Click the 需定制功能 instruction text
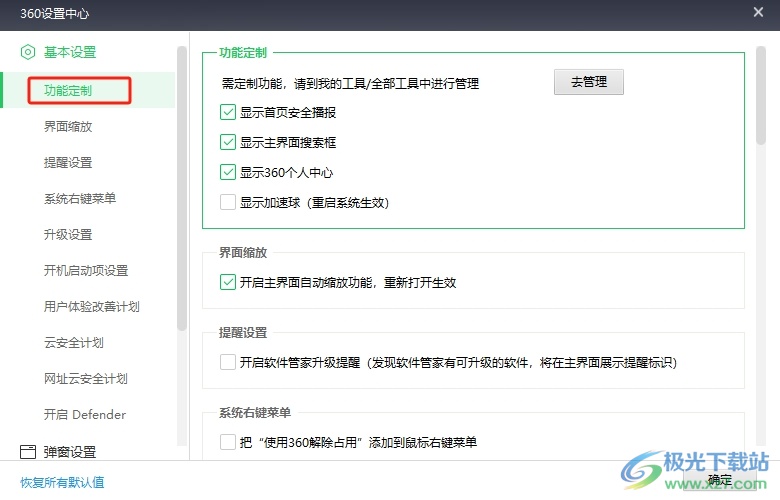Viewport: 780px width, 500px height. [x=350, y=84]
